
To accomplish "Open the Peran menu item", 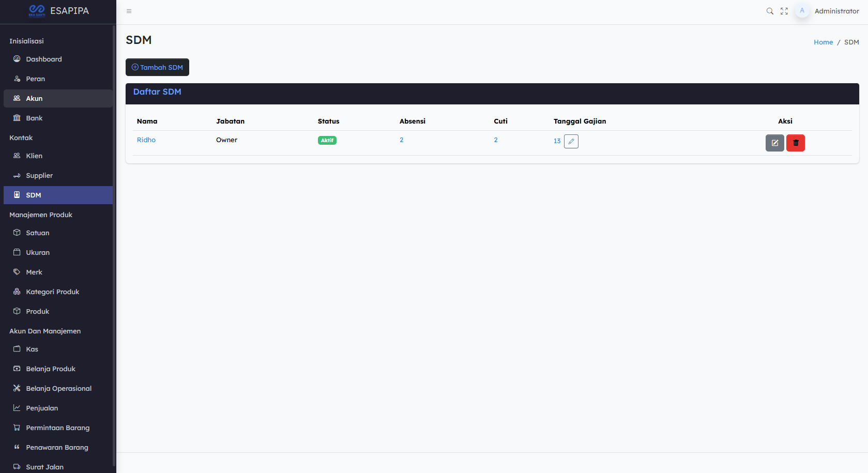I will pyautogui.click(x=58, y=79).
